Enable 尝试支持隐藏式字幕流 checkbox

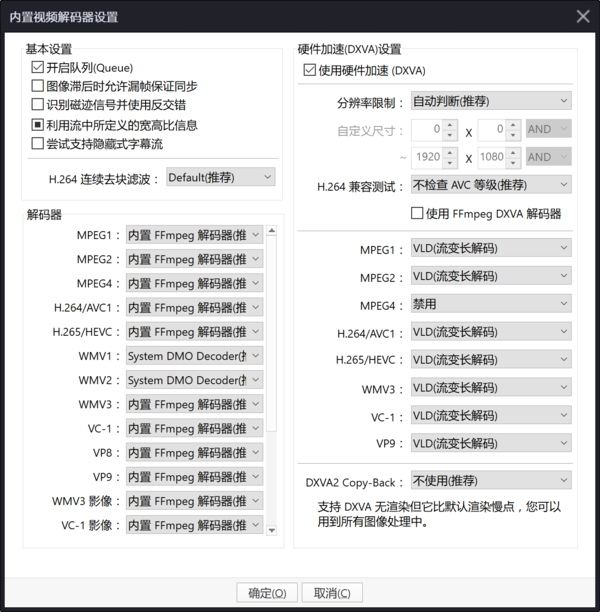38,144
